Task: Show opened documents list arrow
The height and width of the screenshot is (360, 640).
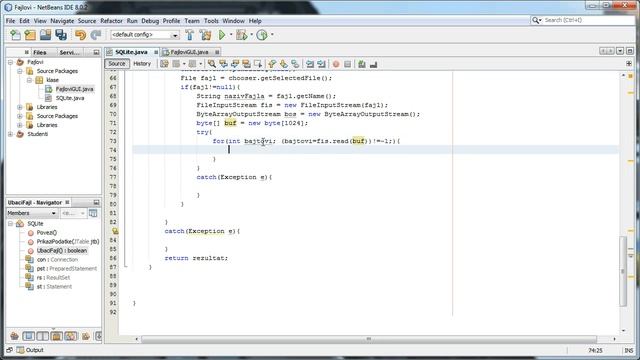Action: click(620, 51)
